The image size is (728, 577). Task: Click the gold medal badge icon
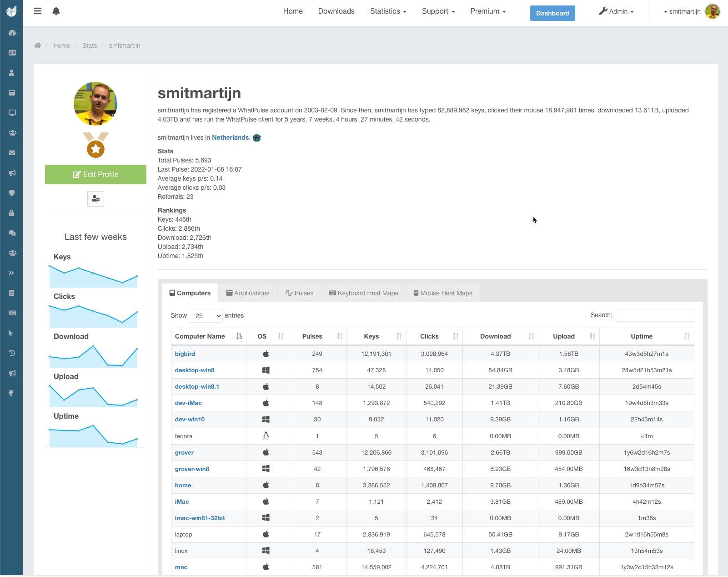(95, 145)
